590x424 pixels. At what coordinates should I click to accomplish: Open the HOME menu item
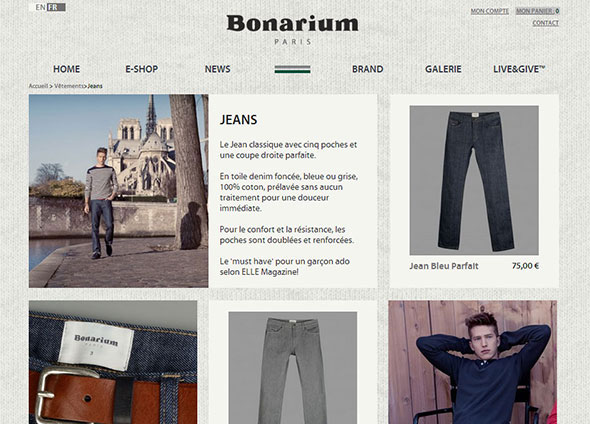point(67,69)
